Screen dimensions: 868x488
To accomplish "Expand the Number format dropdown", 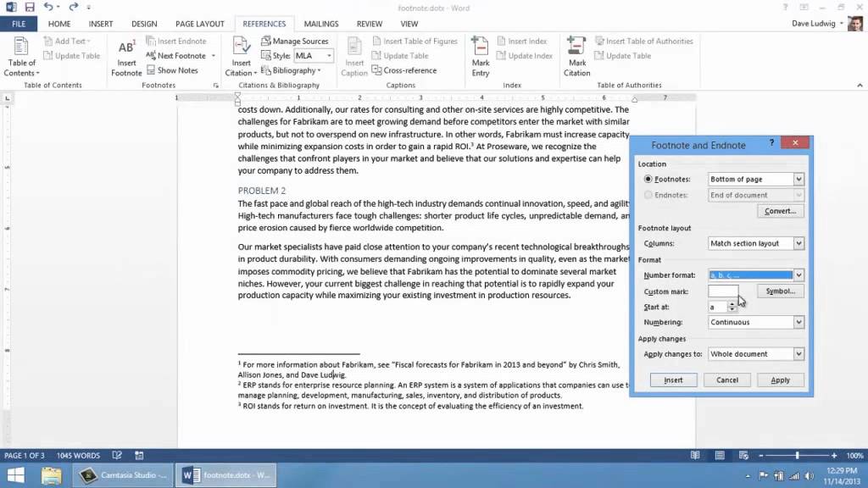I will coord(798,275).
